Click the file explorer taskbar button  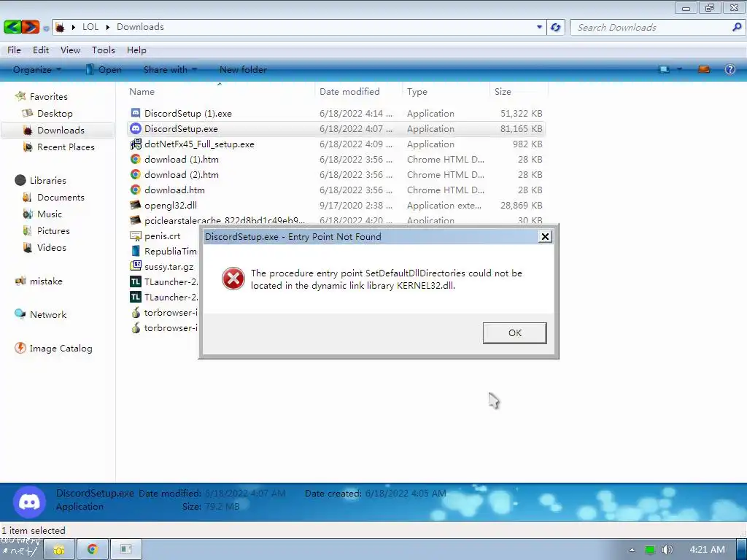coord(59,550)
